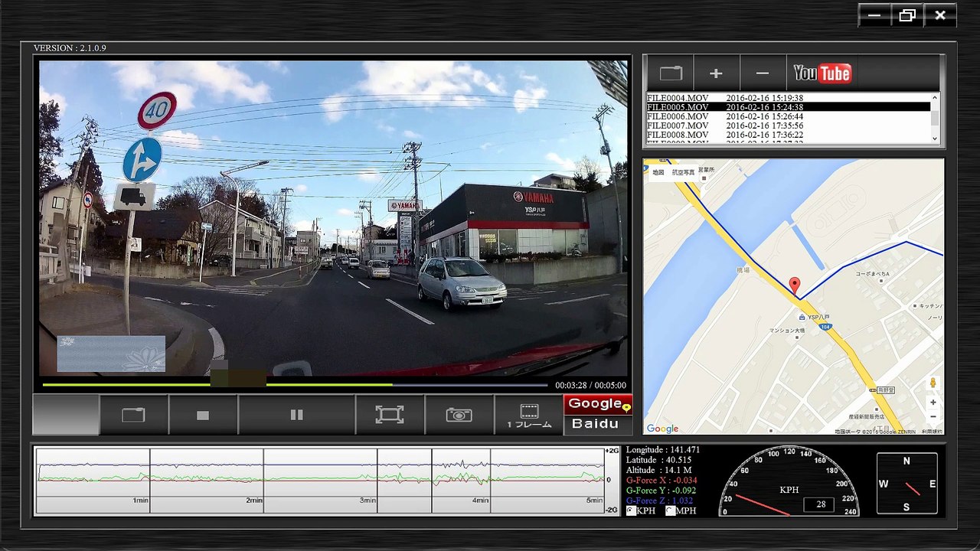The width and height of the screenshot is (980, 551).
Task: Stop the video with the square button
Action: click(x=203, y=415)
